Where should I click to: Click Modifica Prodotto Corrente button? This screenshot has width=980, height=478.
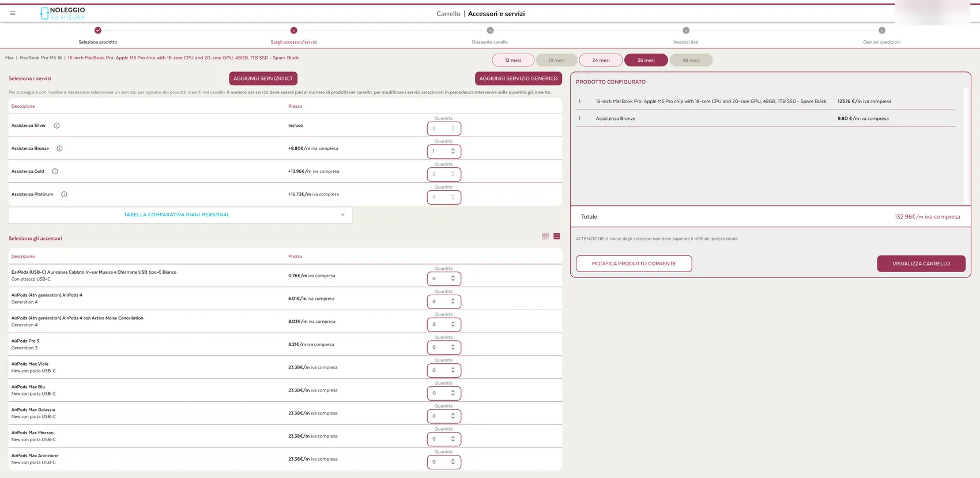pyautogui.click(x=634, y=264)
